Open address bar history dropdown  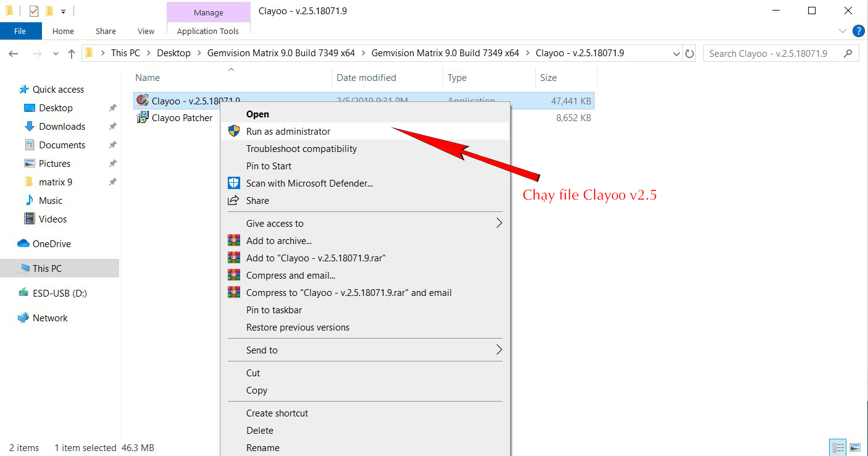tap(677, 54)
